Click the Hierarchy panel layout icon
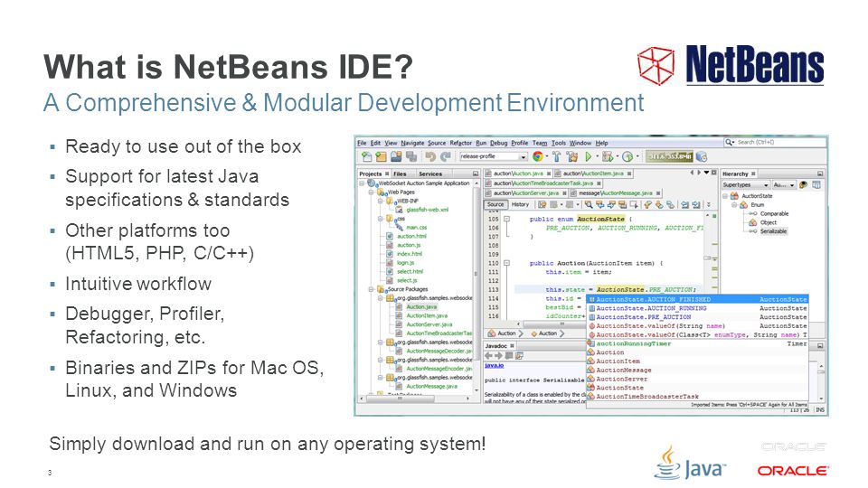 tap(816, 184)
